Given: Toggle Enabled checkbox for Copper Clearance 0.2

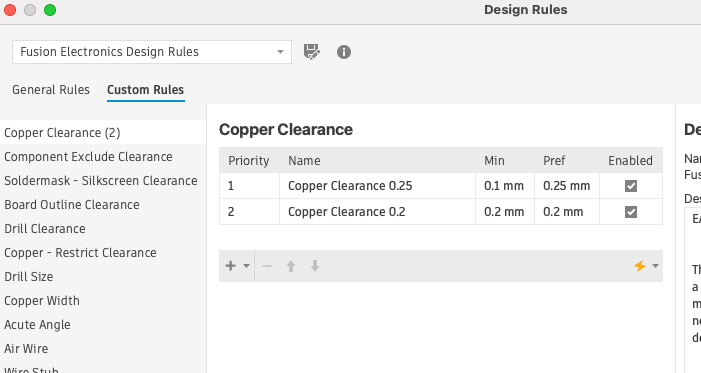Looking at the screenshot, I should pos(631,212).
